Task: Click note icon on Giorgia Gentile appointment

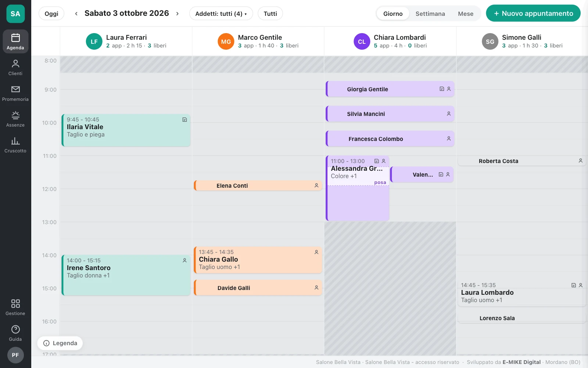Action: (442, 89)
